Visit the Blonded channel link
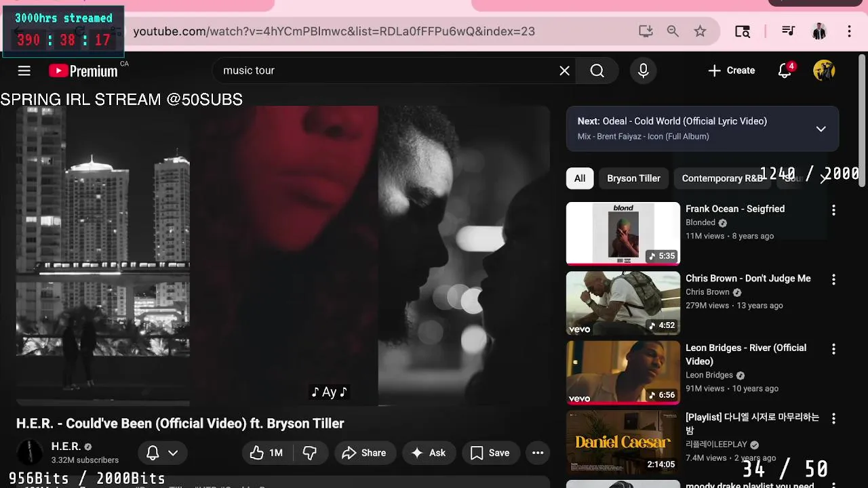Screen dimensions: 868x488 (701, 222)
